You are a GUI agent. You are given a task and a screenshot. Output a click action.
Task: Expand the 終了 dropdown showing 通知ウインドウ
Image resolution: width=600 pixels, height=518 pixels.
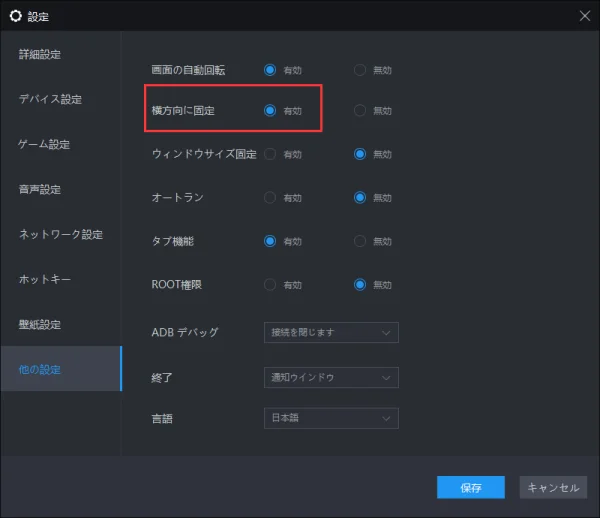pos(331,378)
